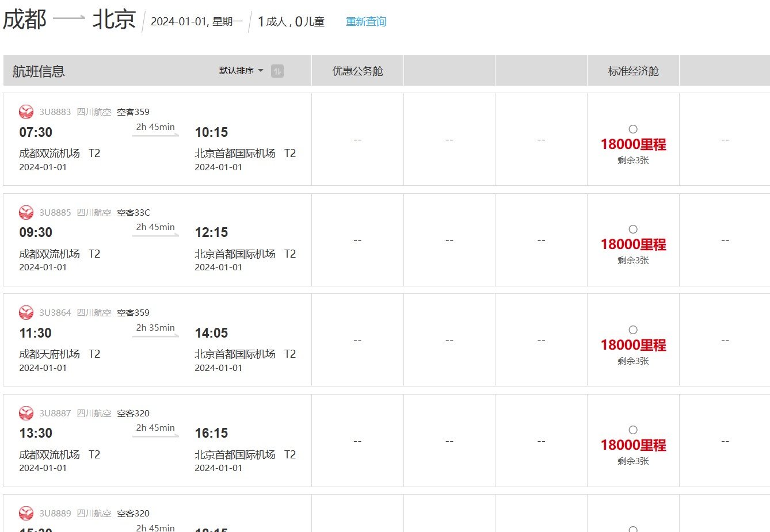Click the 18000里程 price on flight 3U8883
Viewport: 770px width, 532px height.
point(633,144)
